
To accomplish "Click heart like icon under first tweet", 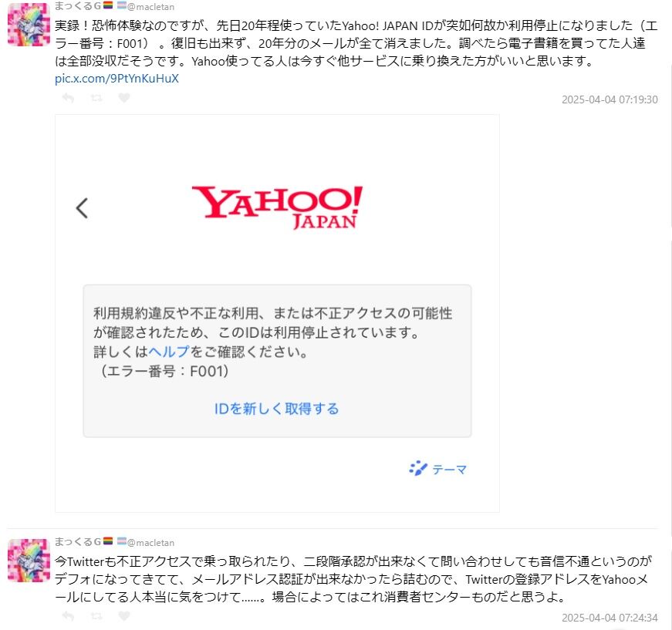I will pyautogui.click(x=124, y=98).
